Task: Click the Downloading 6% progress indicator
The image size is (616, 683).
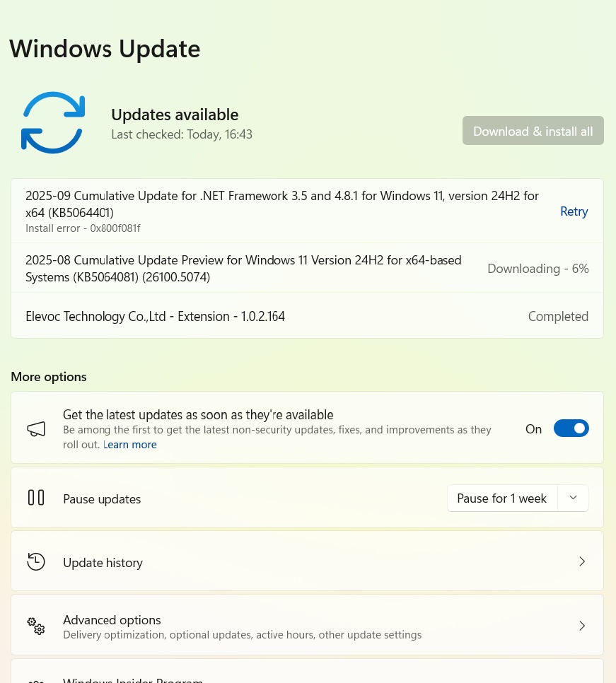Action: tap(537, 267)
